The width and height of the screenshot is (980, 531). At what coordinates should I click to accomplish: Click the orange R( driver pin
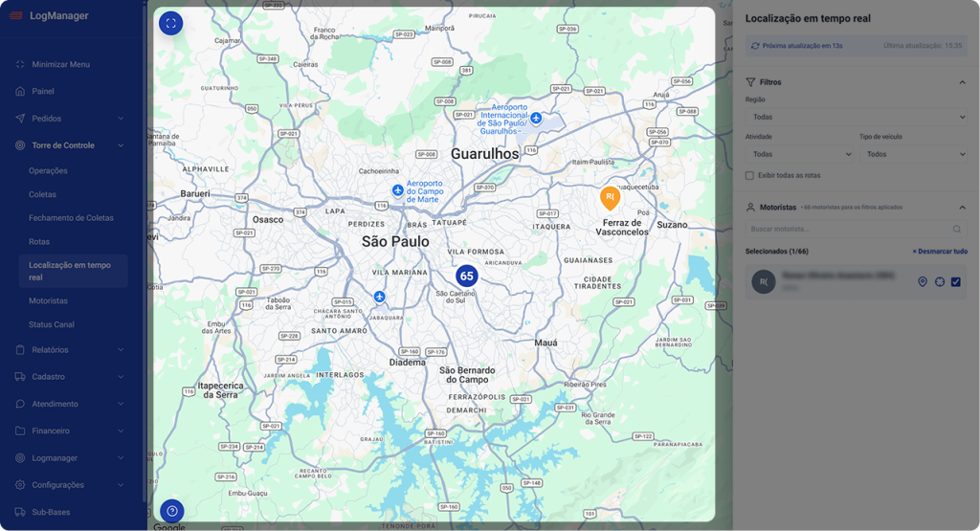point(610,198)
